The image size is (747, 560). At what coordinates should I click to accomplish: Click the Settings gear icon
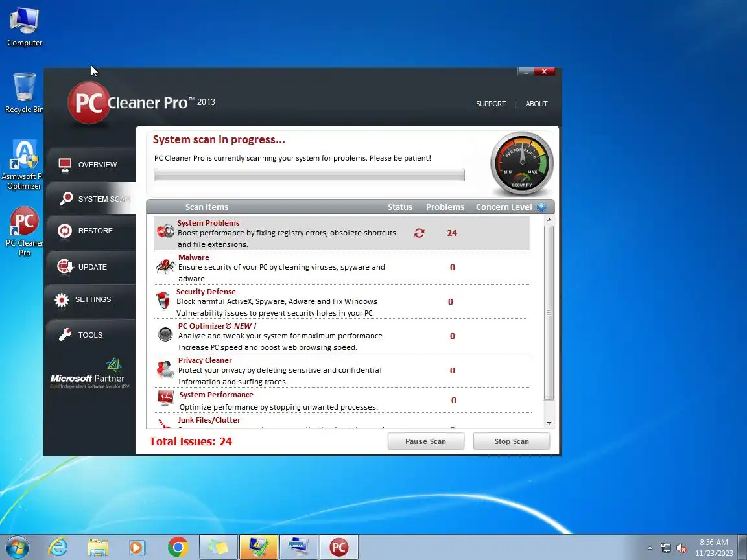click(62, 300)
